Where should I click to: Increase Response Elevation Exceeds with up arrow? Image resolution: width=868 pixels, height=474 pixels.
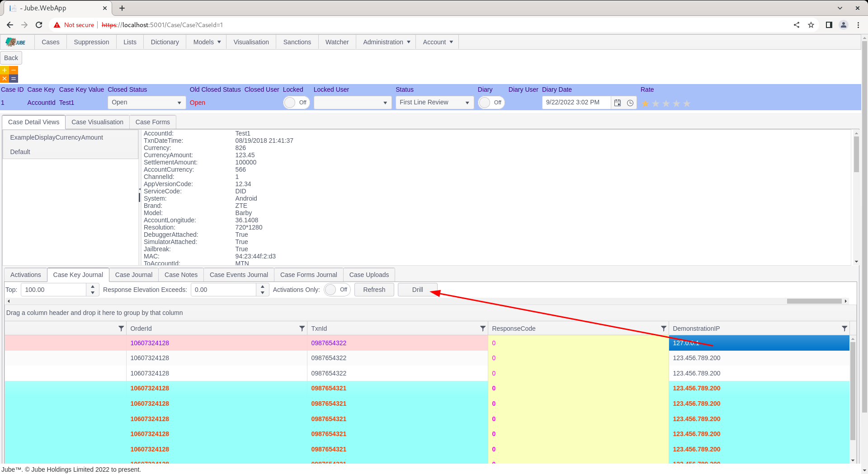pyautogui.click(x=263, y=286)
